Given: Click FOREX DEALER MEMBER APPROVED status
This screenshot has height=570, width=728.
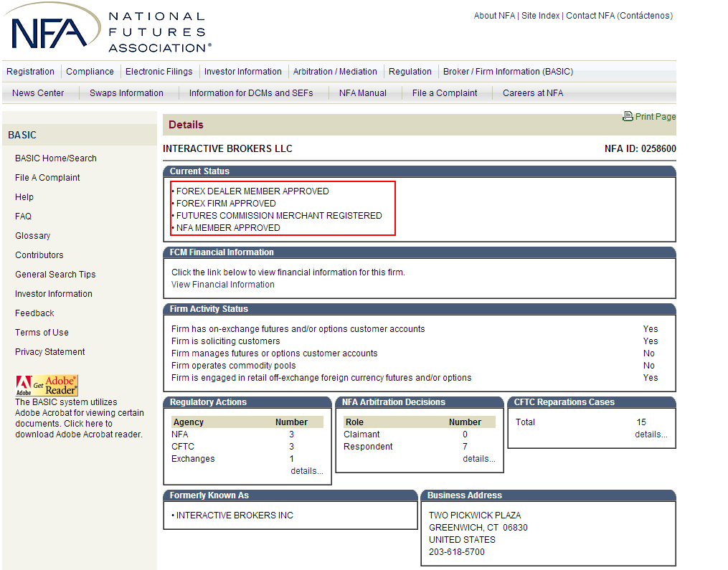Looking at the screenshot, I should 252,191.
